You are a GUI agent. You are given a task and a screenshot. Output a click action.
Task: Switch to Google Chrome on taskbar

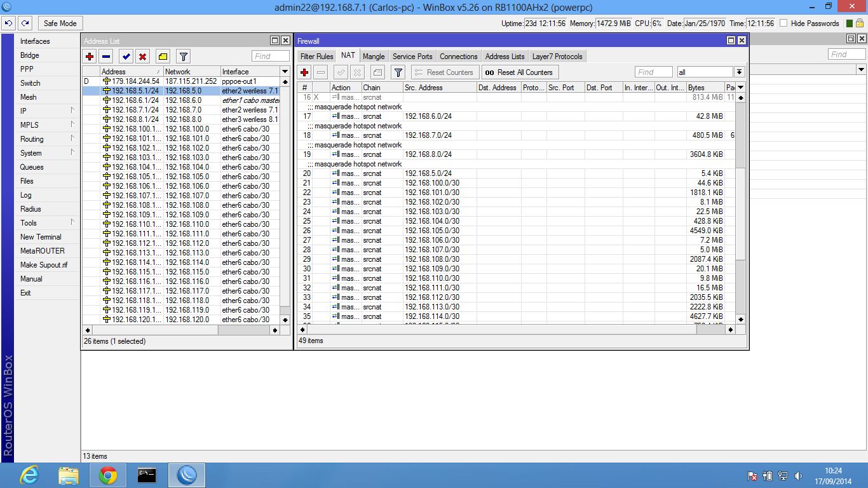(107, 475)
